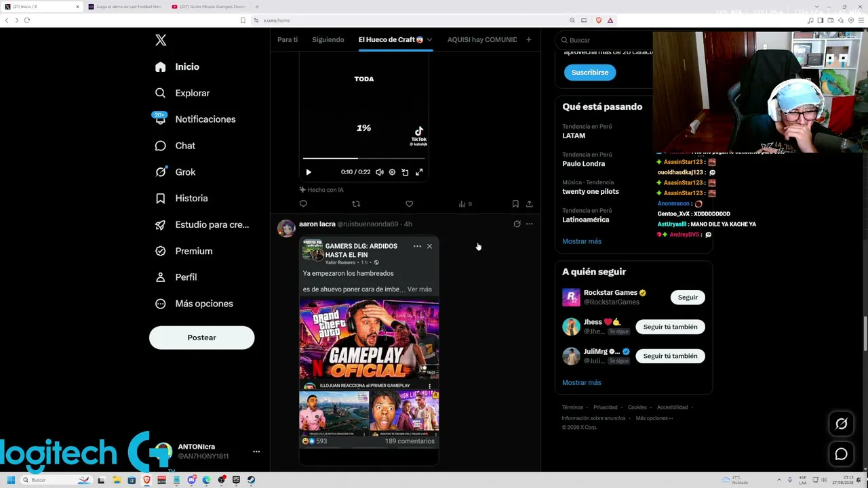Switch to the Last Football Hero demo tab

[x=125, y=7]
